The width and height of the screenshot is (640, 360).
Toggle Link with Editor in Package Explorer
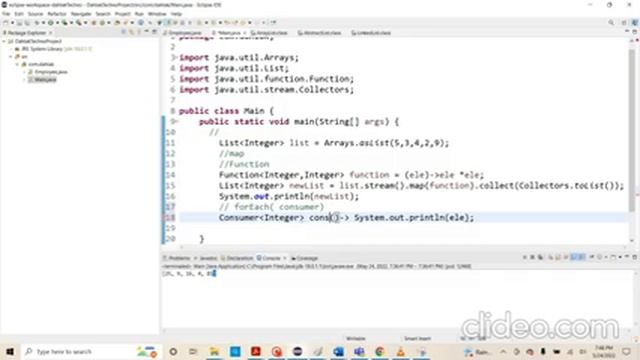click(131, 32)
